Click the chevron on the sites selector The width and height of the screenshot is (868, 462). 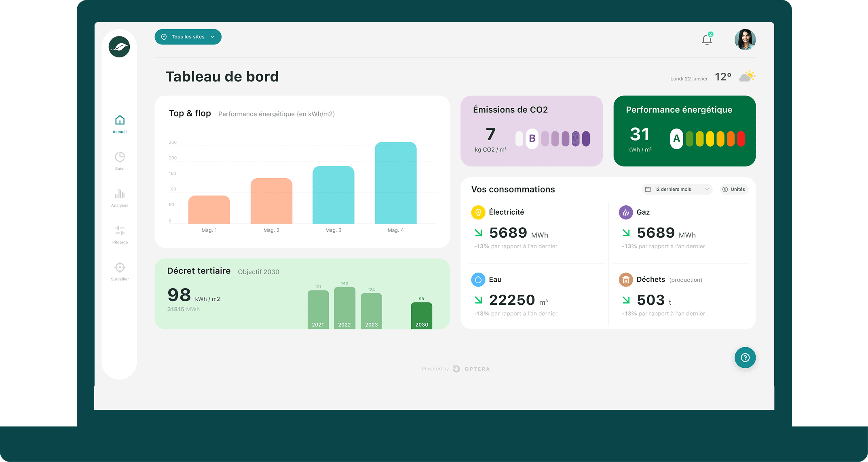coord(213,37)
